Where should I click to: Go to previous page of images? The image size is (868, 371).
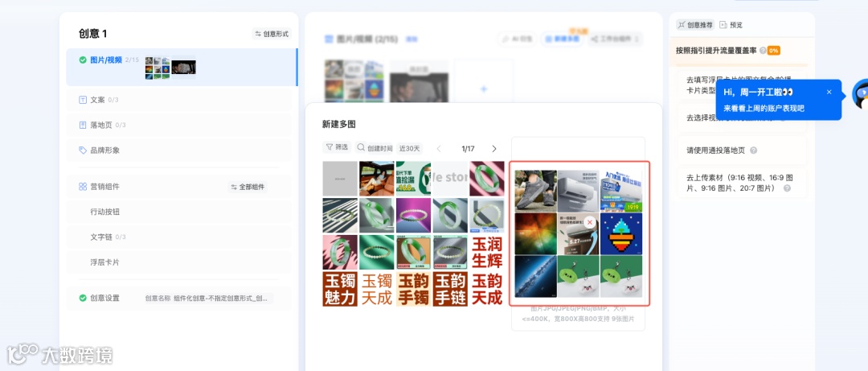click(439, 149)
